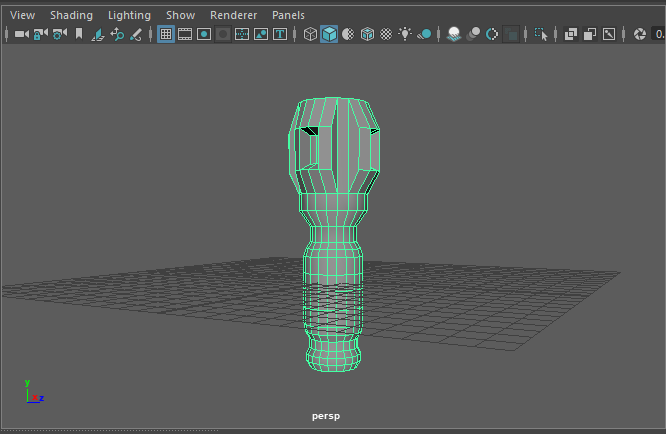The width and height of the screenshot is (666, 434).
Task: Toggle the viewport Grid display
Action: (166, 34)
